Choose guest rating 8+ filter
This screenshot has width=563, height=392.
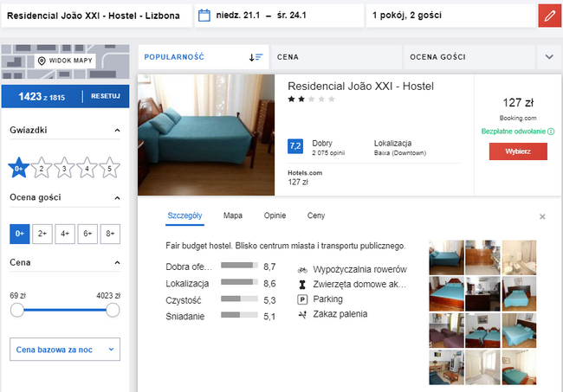[x=109, y=233]
